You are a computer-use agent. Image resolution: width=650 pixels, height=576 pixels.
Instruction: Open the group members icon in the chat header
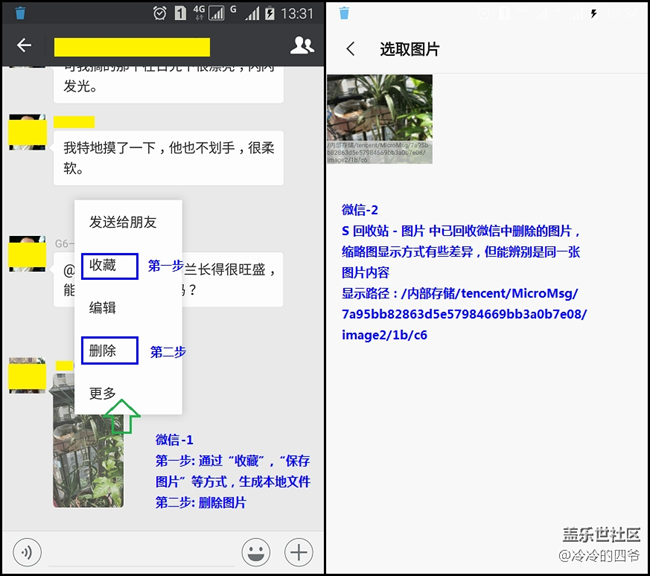point(302,45)
